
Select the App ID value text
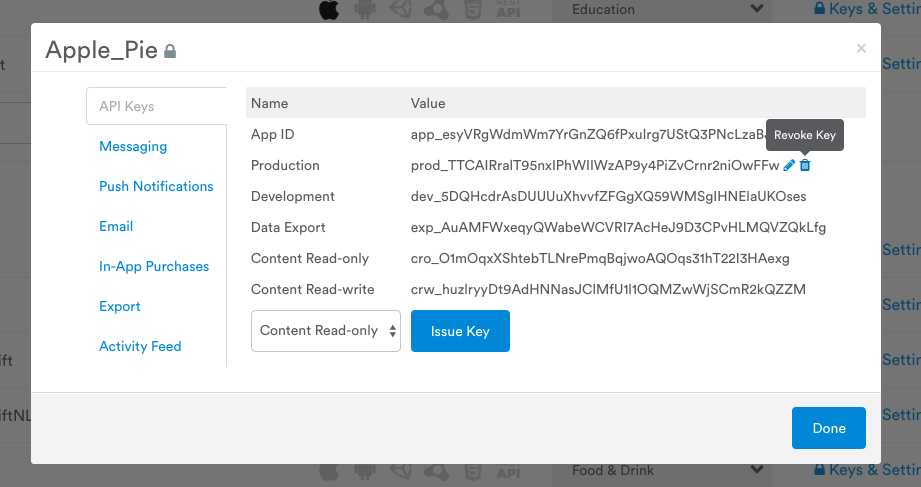pos(588,135)
